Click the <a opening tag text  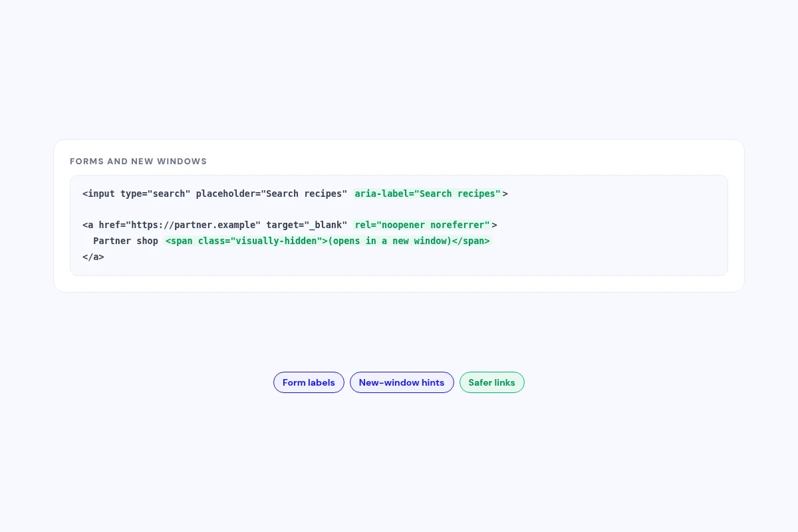pos(88,225)
